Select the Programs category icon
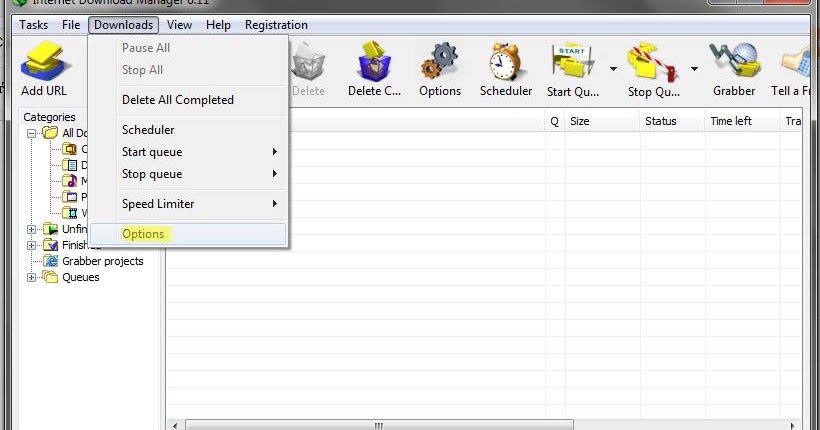Image resolution: width=820 pixels, height=430 pixels. (70, 197)
